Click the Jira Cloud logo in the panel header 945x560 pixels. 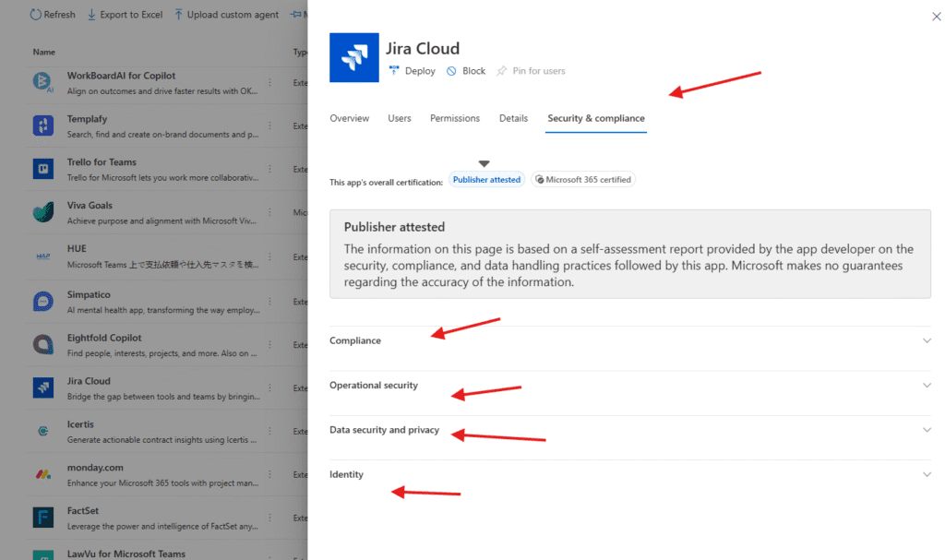pyautogui.click(x=353, y=58)
